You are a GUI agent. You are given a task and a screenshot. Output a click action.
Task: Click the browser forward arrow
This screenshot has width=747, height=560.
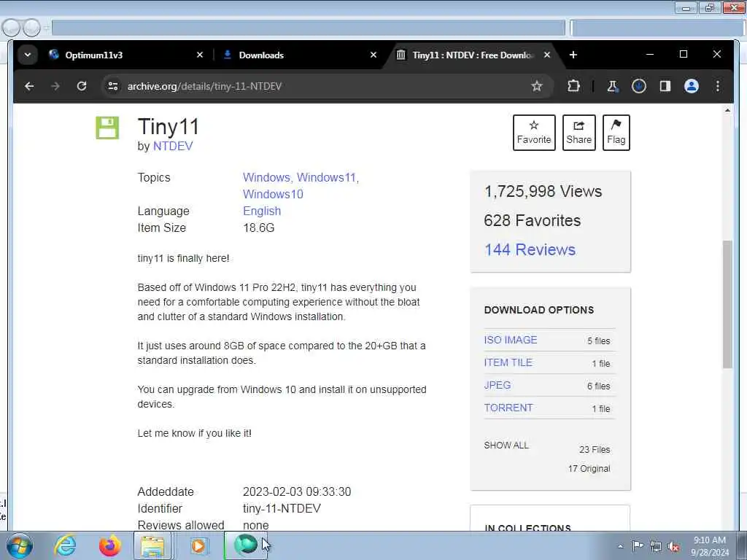pos(55,86)
